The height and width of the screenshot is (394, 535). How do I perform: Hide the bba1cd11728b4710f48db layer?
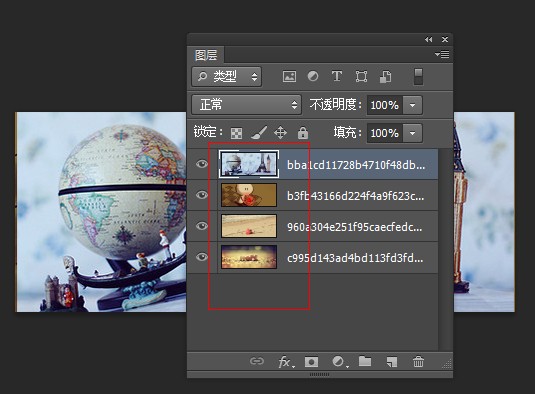pos(202,164)
